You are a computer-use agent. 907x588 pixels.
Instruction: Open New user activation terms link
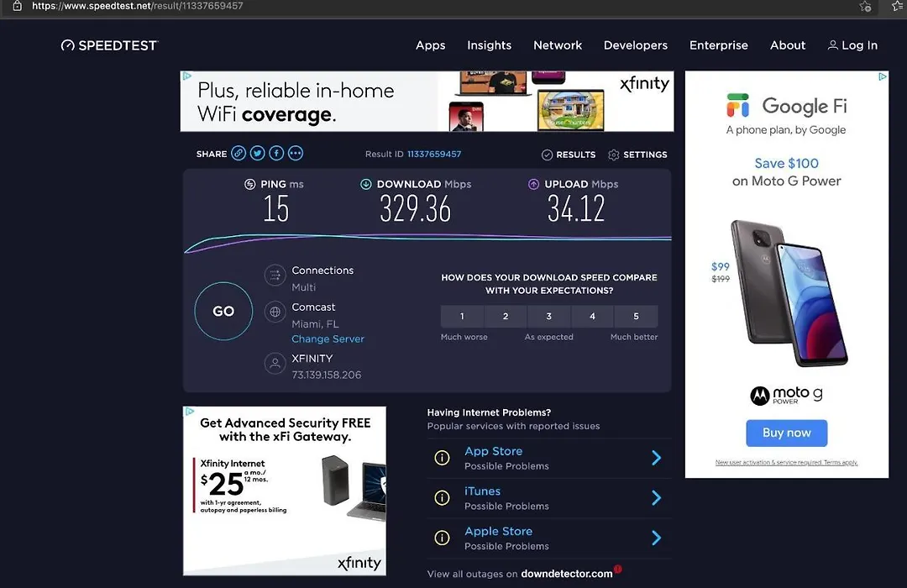(x=787, y=462)
